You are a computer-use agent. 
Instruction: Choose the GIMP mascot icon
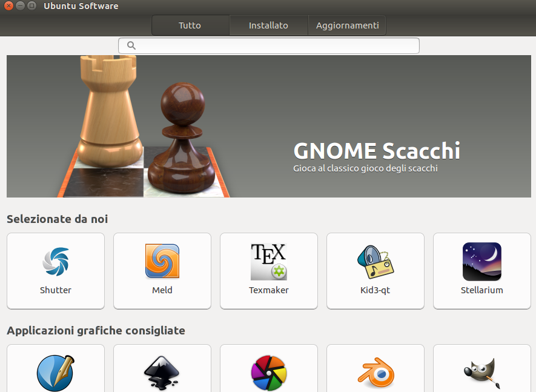(481, 373)
